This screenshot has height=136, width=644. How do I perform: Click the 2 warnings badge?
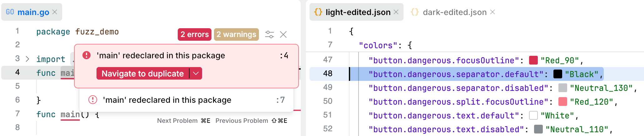click(x=236, y=34)
